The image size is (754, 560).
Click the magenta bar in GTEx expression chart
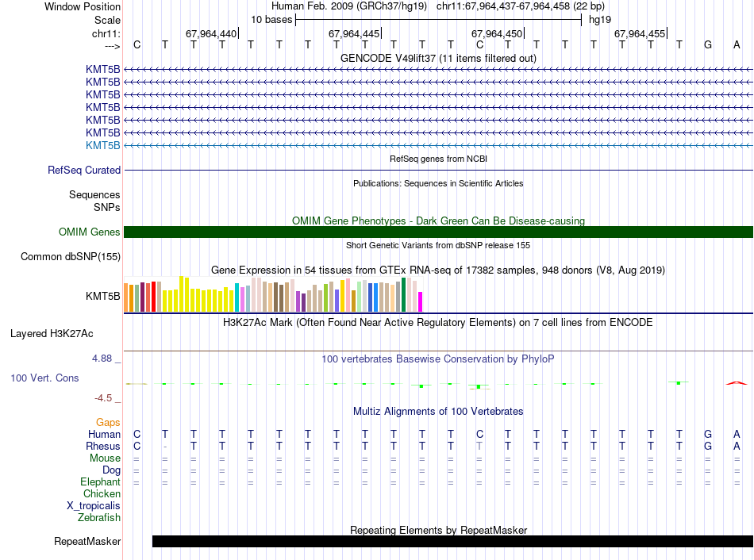tap(421, 302)
